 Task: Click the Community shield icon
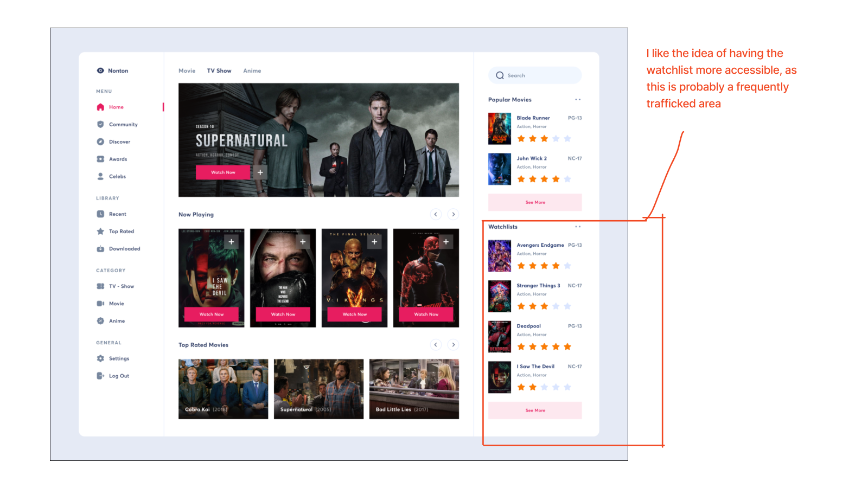100,124
